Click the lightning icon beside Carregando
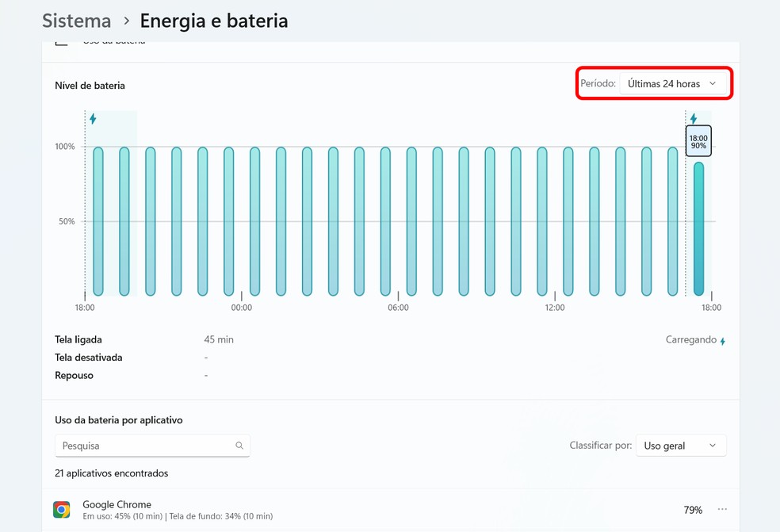This screenshot has width=780, height=532. point(722,341)
